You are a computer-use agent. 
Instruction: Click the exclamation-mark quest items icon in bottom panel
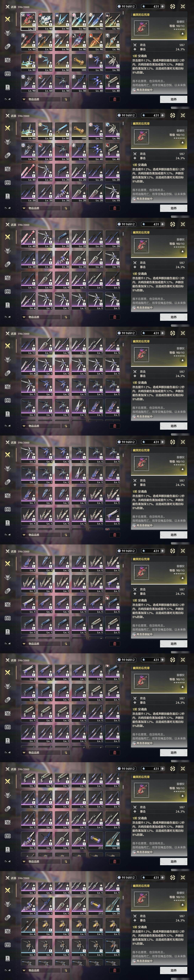8,958
